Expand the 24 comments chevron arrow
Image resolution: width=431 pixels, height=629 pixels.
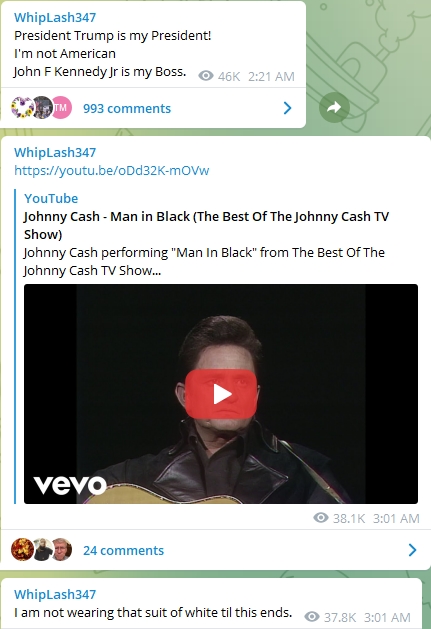click(x=412, y=550)
